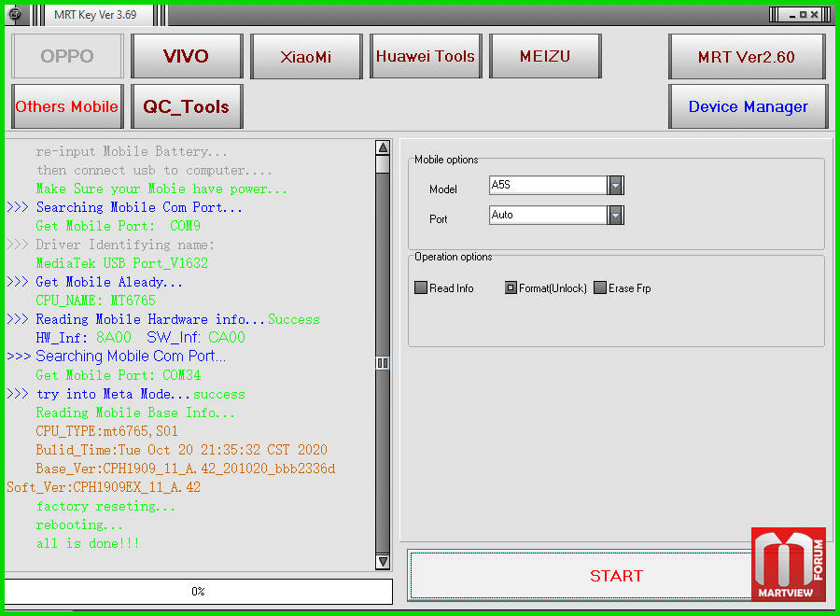Click log line 'MediaTek USB Port_V1632'
The height and width of the screenshot is (616, 840).
click(x=121, y=263)
